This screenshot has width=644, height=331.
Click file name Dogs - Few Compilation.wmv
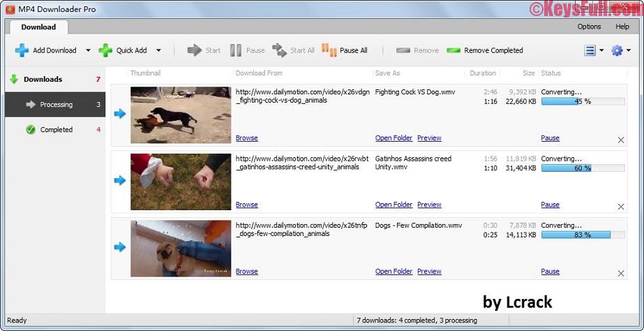click(x=418, y=226)
